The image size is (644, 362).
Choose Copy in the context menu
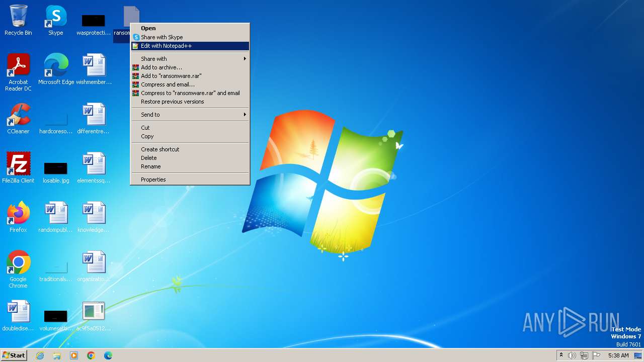(190, 136)
